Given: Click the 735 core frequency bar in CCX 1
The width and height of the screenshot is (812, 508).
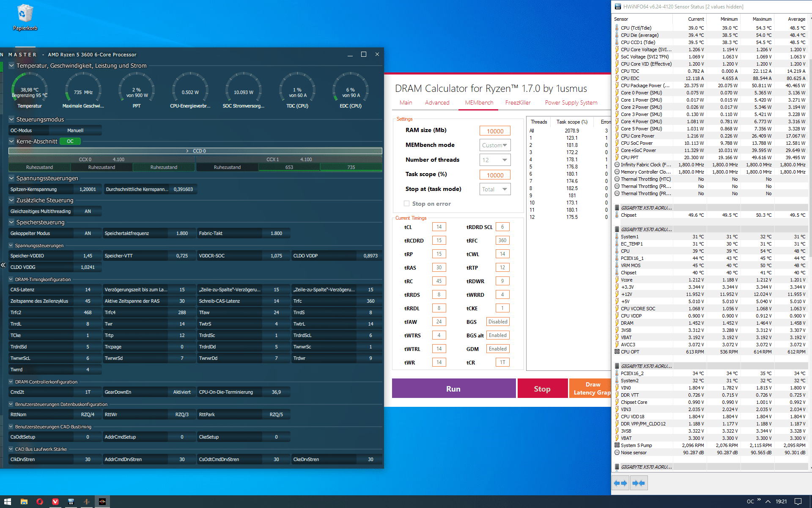Looking at the screenshot, I should click(351, 167).
